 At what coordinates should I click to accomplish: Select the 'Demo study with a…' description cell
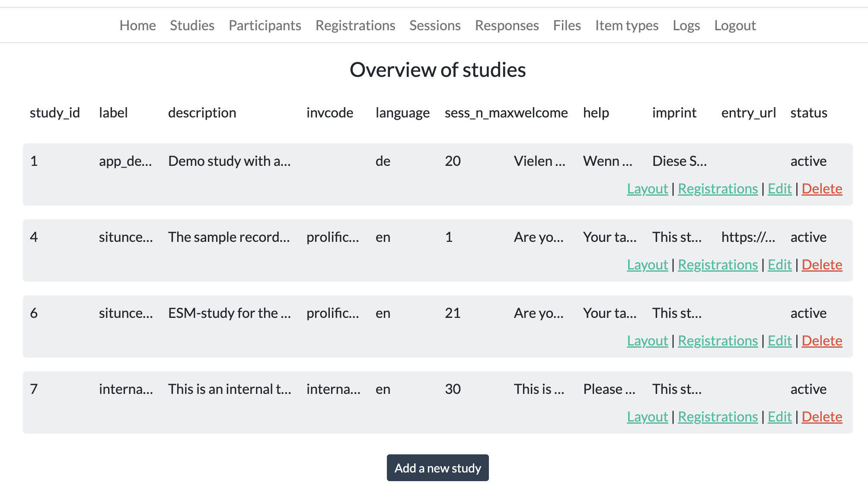pyautogui.click(x=230, y=161)
